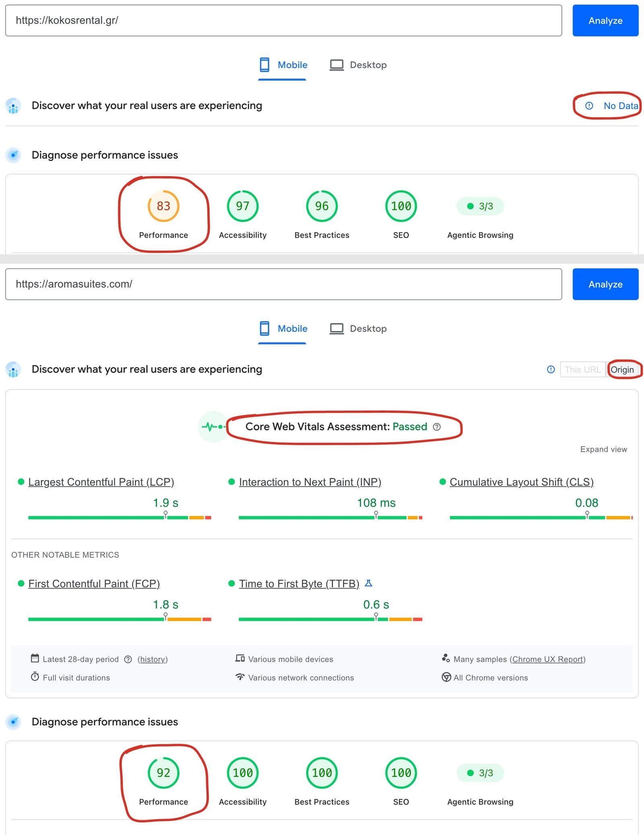This screenshot has width=644, height=835.
Task: Click the kokosrental.gr URL input field
Action: coord(283,21)
